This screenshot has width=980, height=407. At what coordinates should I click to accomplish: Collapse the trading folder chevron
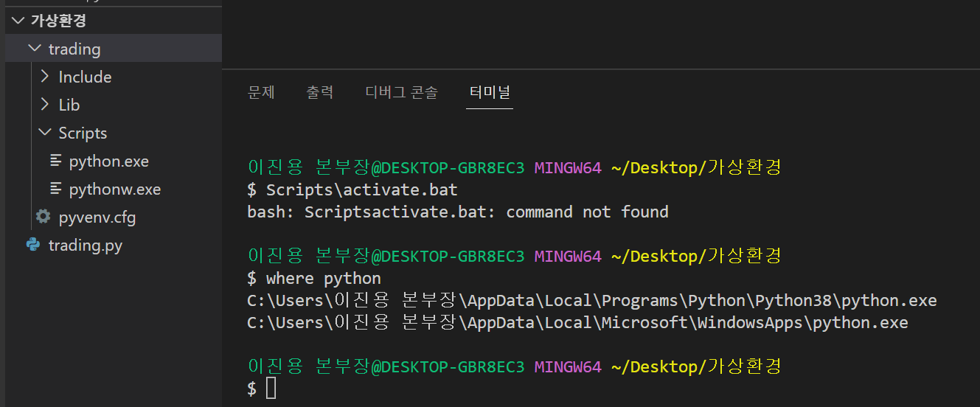(34, 49)
